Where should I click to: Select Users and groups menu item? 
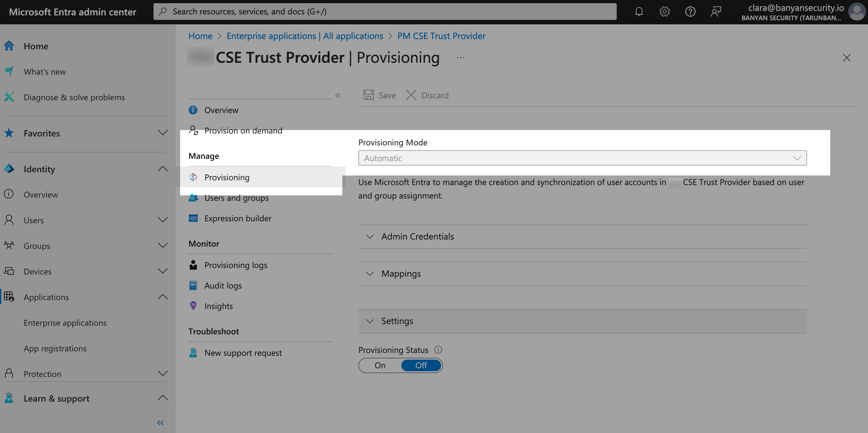tap(236, 198)
